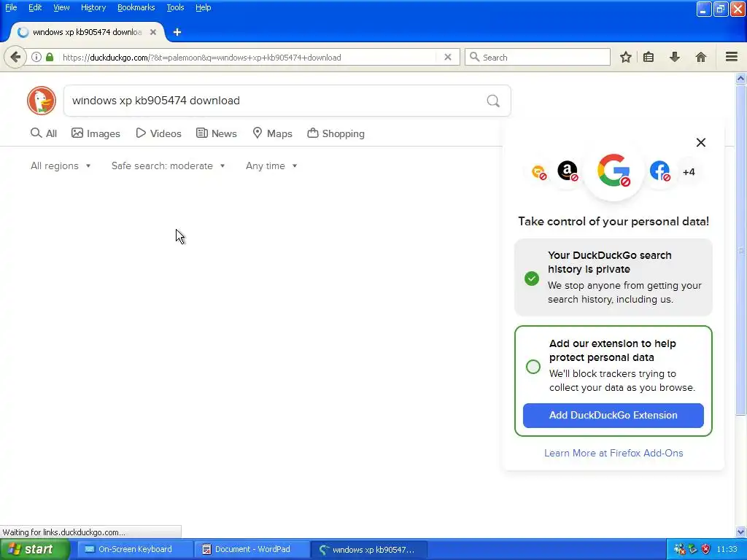The height and width of the screenshot is (560, 747).
Task: Click the green padlock security icon
Action: click(x=50, y=57)
